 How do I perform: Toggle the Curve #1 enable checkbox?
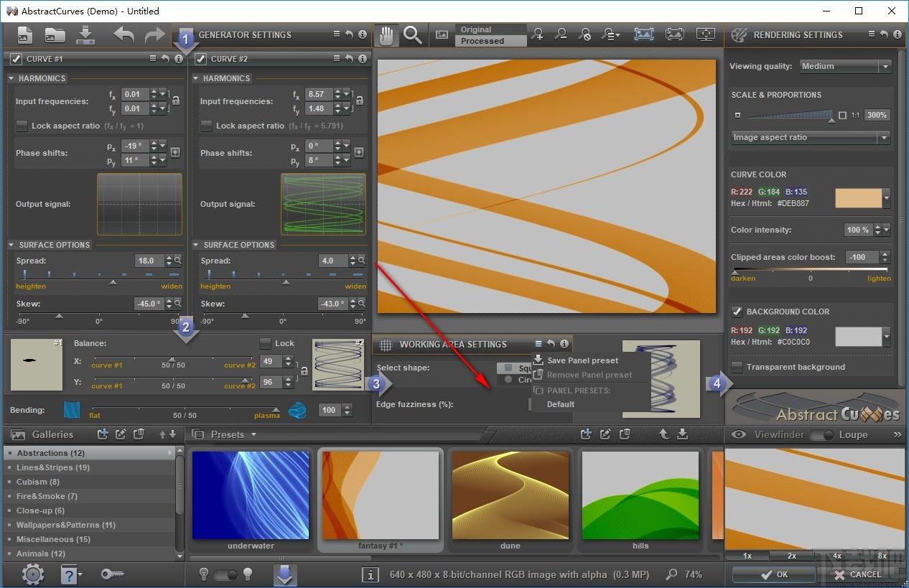17,59
